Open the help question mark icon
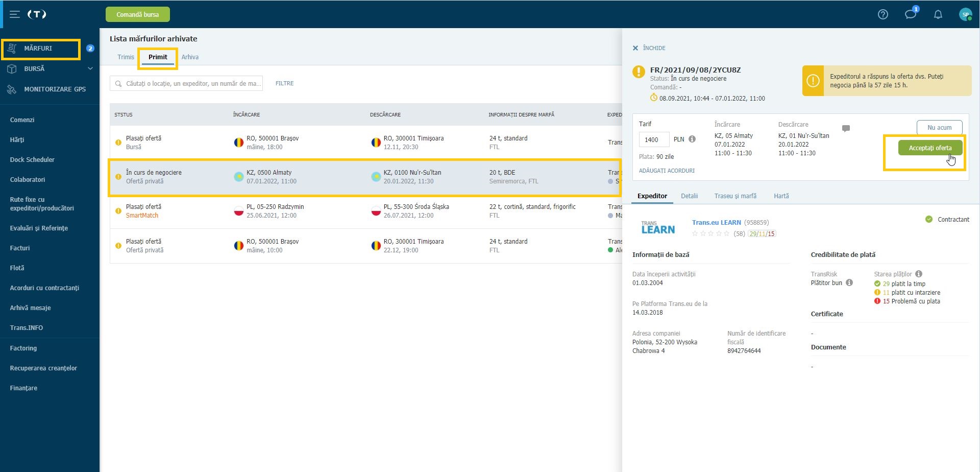Viewport: 980px width, 472px height. 883,14
